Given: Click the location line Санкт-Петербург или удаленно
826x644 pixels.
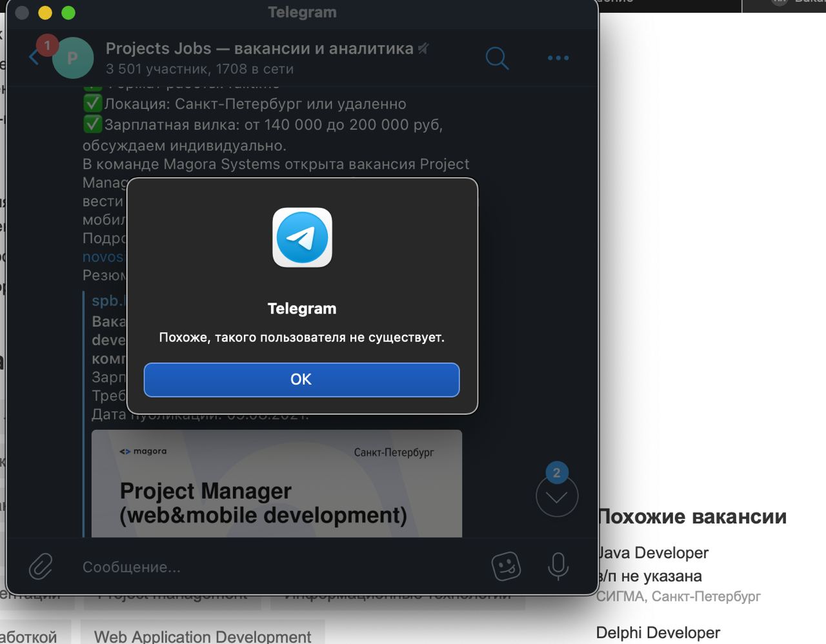Looking at the screenshot, I should click(x=245, y=104).
